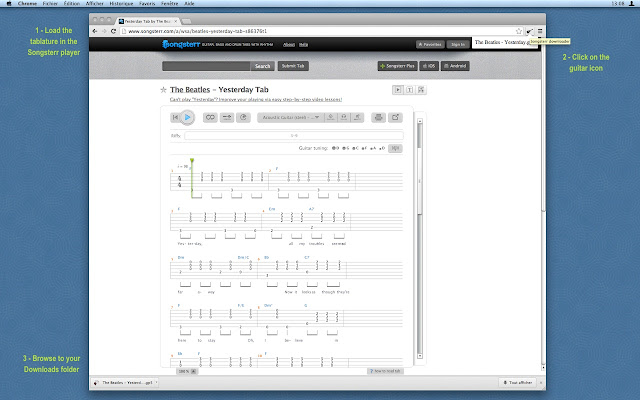Open a new browser tab
Viewport: 640px width, 400px height.
pyautogui.click(x=186, y=21)
